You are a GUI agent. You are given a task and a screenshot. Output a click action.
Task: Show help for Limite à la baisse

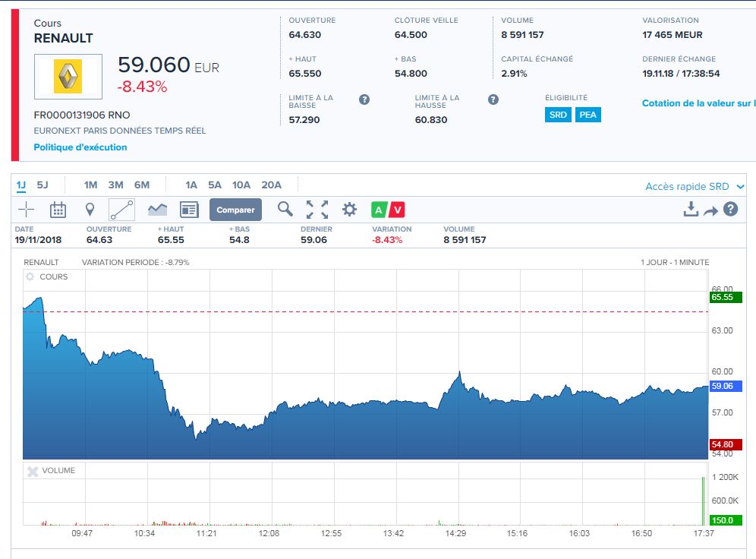[x=364, y=99]
